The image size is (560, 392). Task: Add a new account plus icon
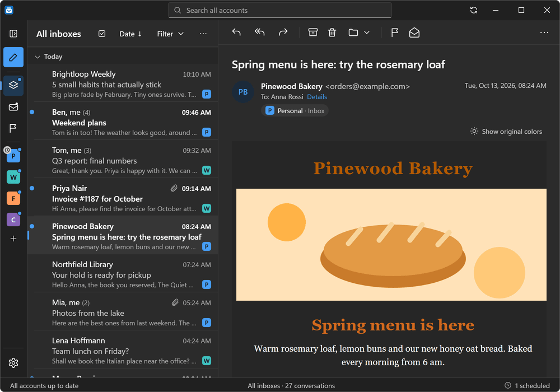(x=13, y=239)
